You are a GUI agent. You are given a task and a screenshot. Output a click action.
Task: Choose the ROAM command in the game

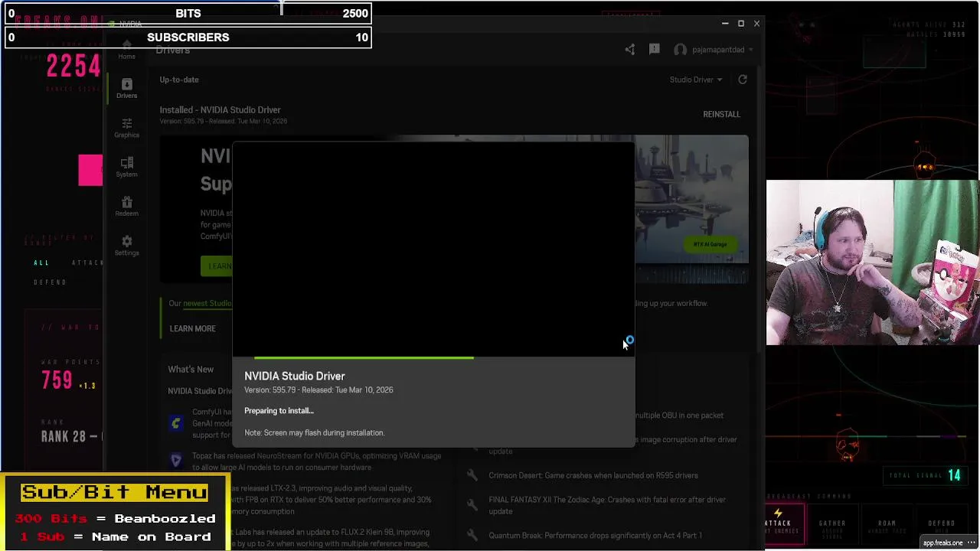[887, 525]
